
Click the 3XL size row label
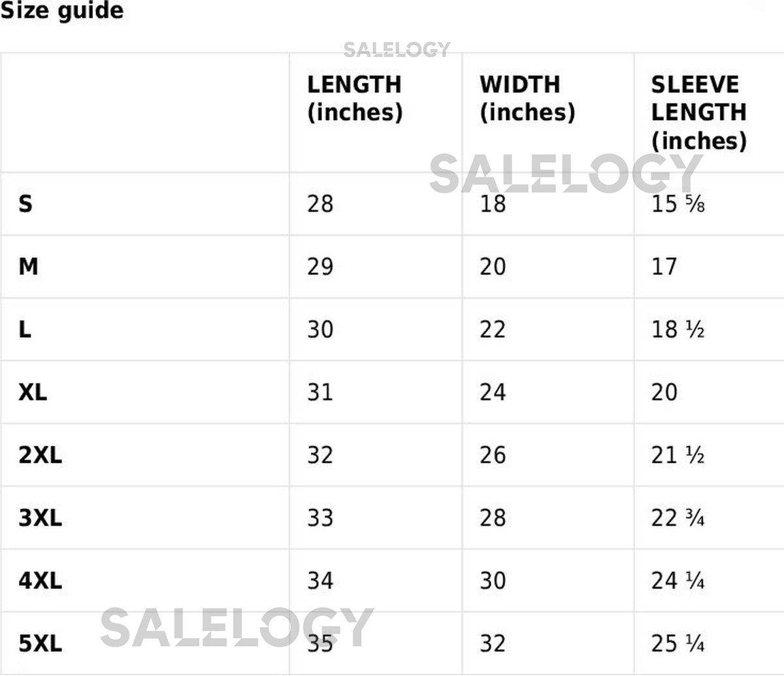pyautogui.click(x=40, y=518)
